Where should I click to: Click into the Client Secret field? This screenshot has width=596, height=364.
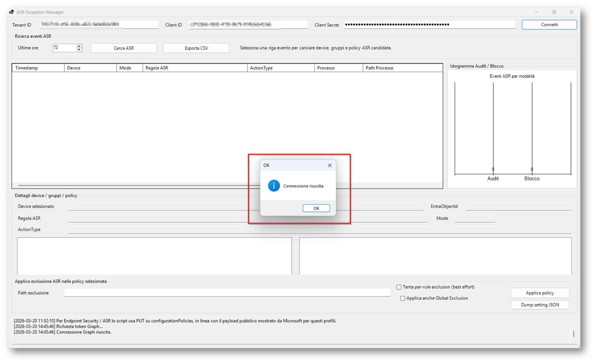click(429, 25)
